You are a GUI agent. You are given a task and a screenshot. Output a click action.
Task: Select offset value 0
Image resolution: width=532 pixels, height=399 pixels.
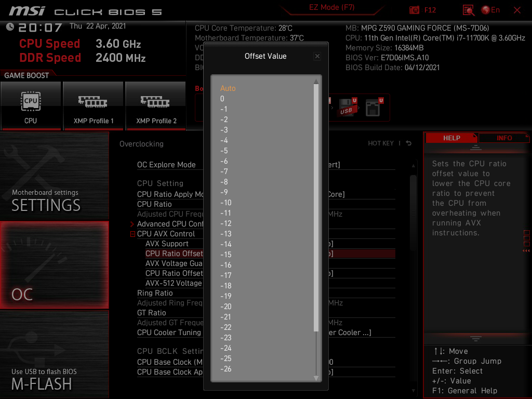[x=222, y=99]
